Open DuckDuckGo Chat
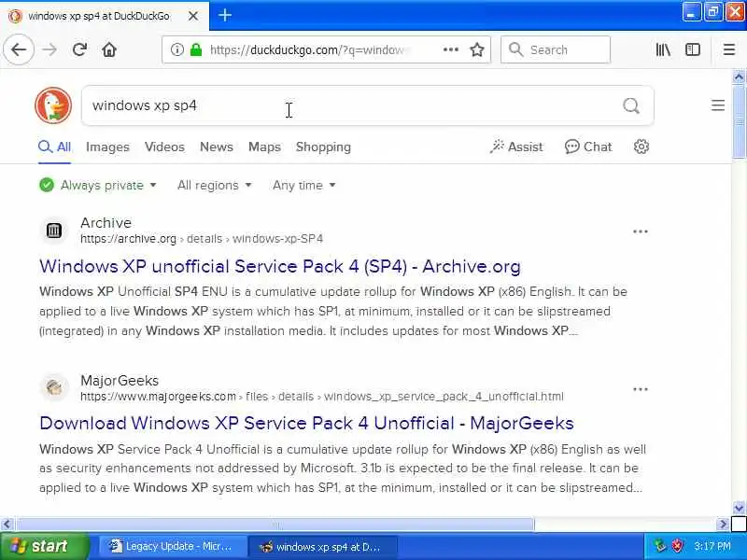The image size is (747, 560). (588, 147)
